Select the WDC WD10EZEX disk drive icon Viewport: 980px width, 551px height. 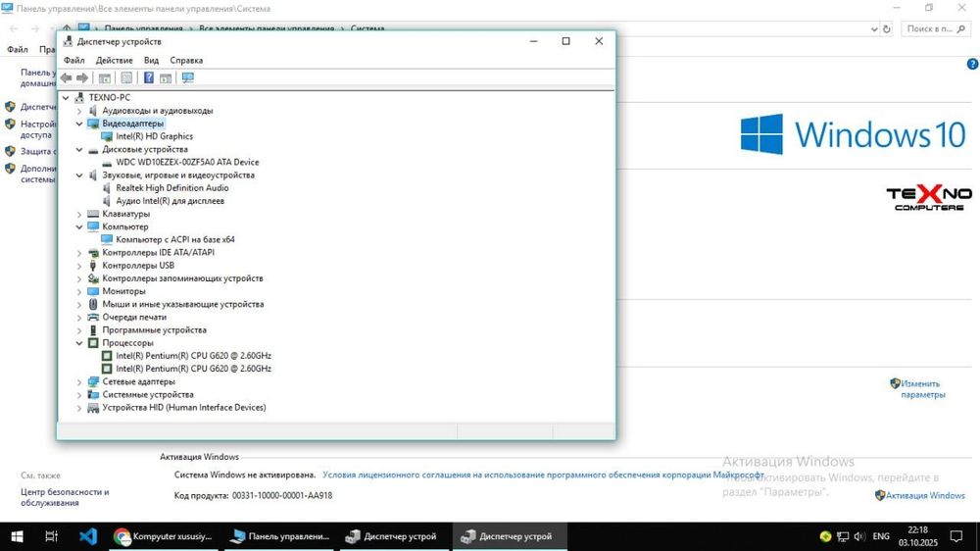click(x=107, y=163)
